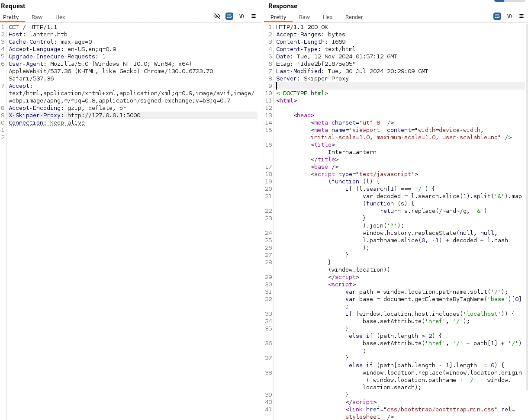Screen dimensions: 528x420
Task: Switch Request view to Hex tab
Action: pos(60,17)
